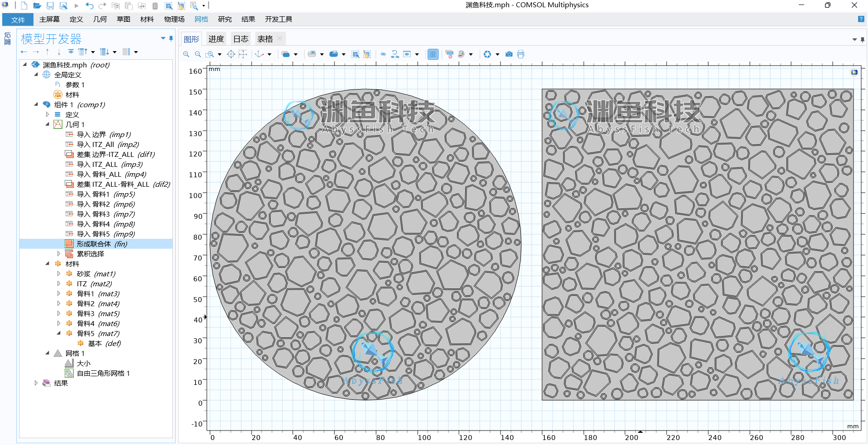Viewport: 868px width, 445px height.
Task: Switch to the 日志 tab
Action: pos(240,39)
